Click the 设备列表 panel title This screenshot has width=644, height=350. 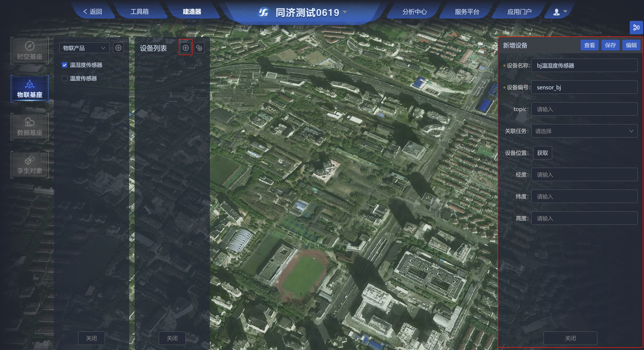[153, 48]
